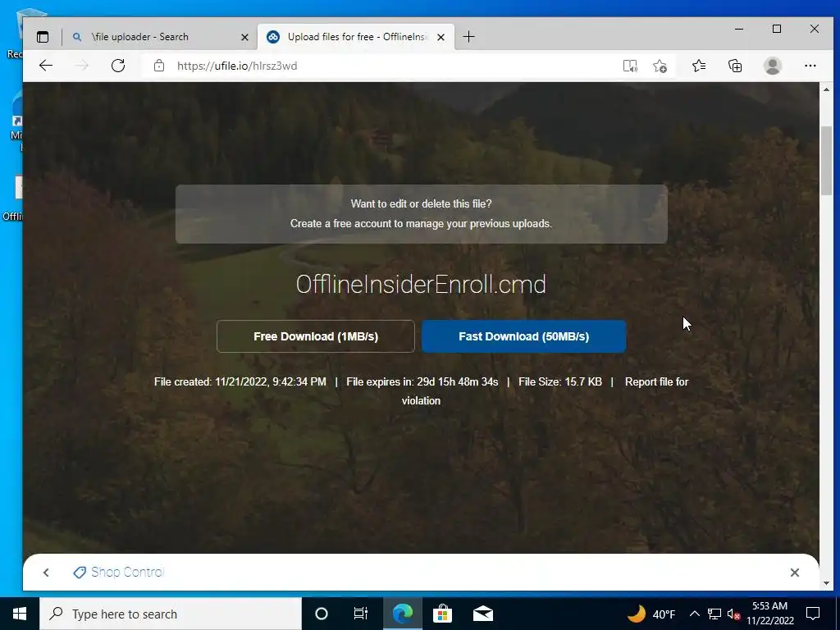840x630 pixels.
Task: Select the 'Upload files for free' tab
Action: pyautogui.click(x=356, y=37)
